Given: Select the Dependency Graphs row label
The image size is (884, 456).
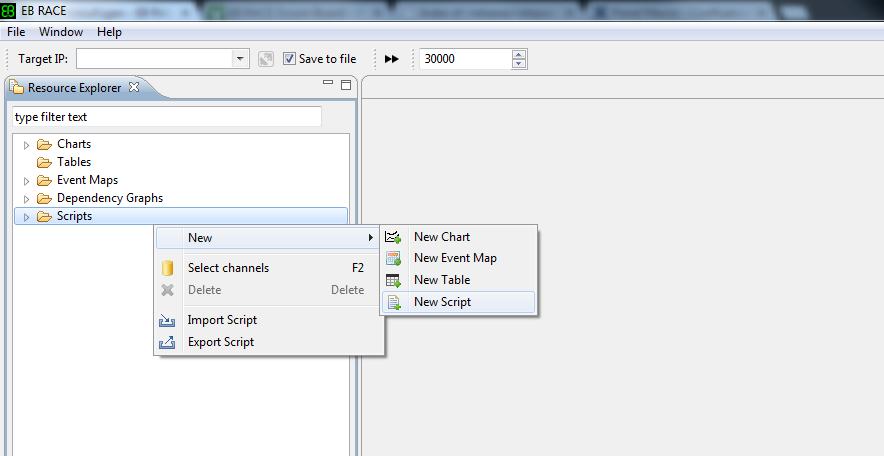Looking at the screenshot, I should pyautogui.click(x=110, y=198).
